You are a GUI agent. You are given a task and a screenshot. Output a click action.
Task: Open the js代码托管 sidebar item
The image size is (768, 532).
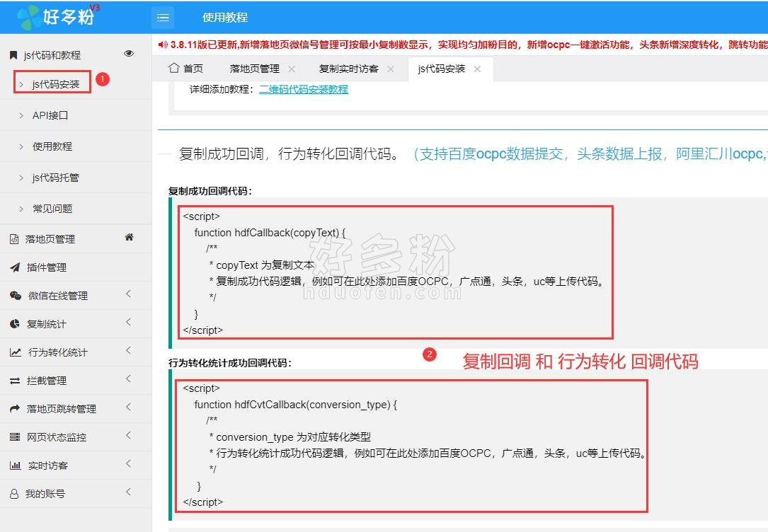55,178
